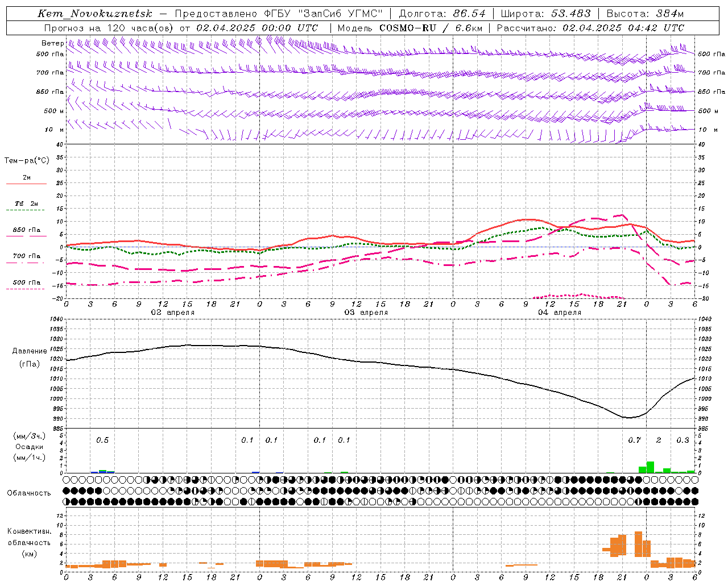Image resolution: width=728 pixels, height=582 pixels.
Task: Click the '04 апреля' date label
Action: point(560,313)
